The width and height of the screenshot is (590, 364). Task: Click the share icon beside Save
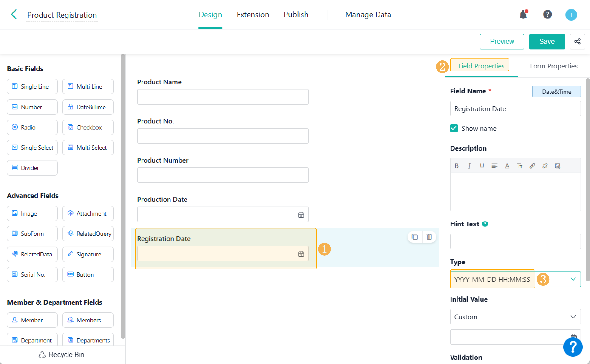point(577,41)
